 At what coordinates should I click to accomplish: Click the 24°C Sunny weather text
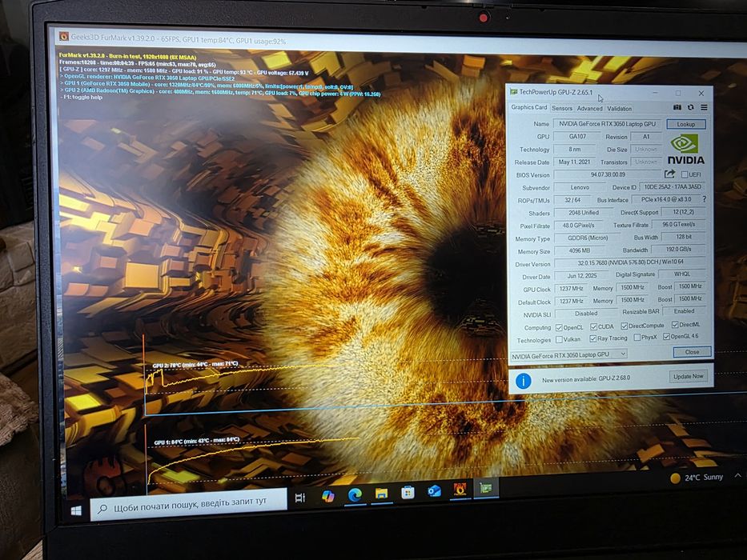pos(704,477)
